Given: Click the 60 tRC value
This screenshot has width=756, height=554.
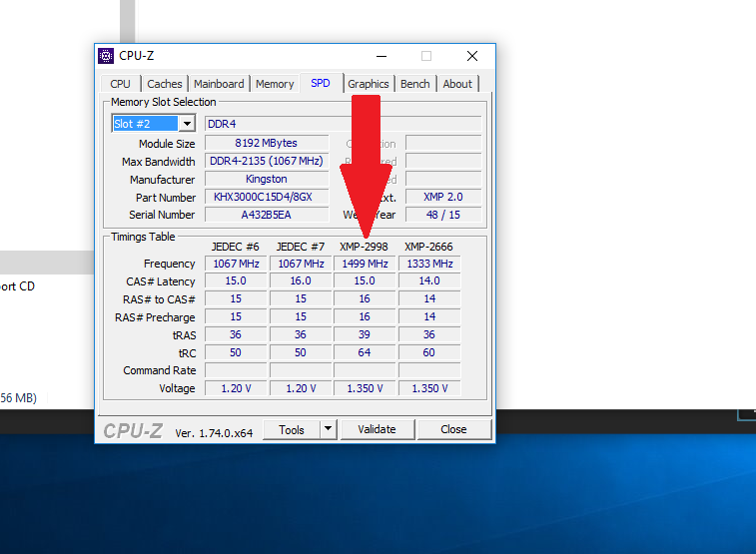Looking at the screenshot, I should pos(430,352).
